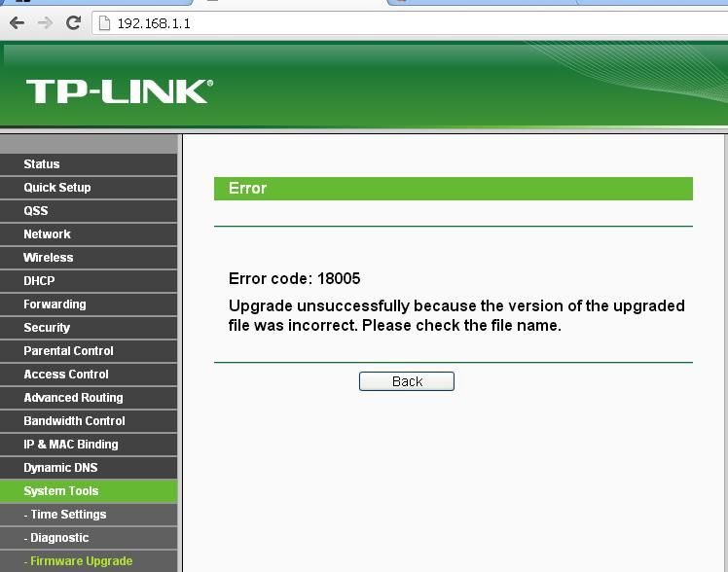
Task: Open the Forwarding menu
Action: (55, 304)
